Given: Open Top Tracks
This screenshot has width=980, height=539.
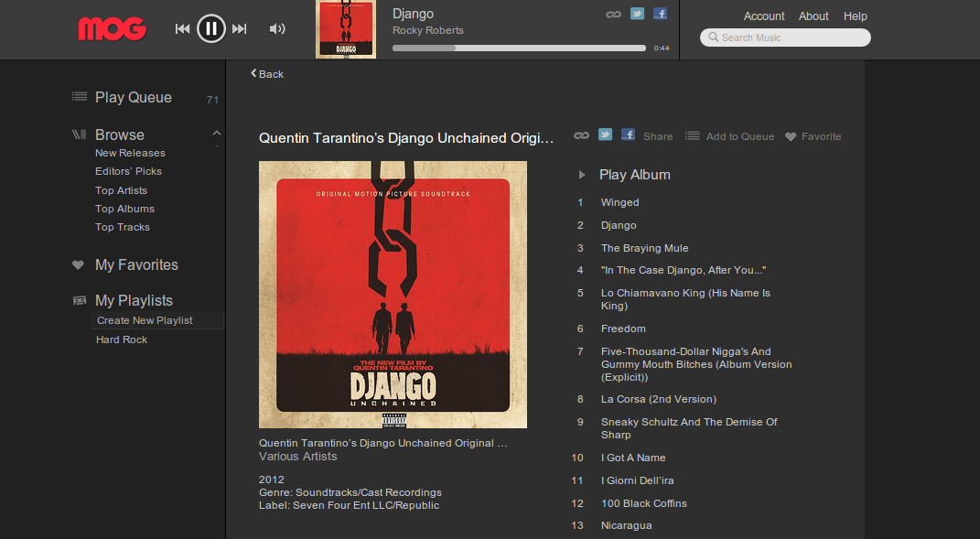Looking at the screenshot, I should (123, 227).
